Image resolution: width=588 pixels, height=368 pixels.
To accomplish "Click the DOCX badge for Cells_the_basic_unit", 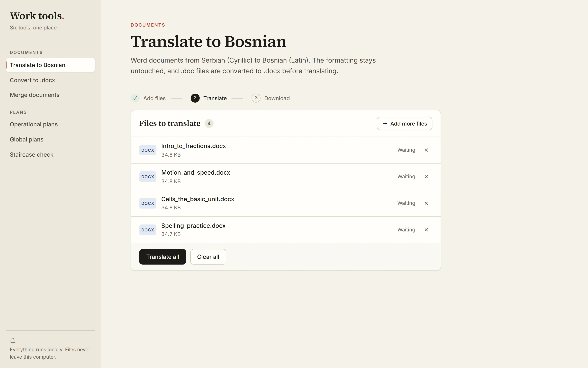I will tap(148, 203).
